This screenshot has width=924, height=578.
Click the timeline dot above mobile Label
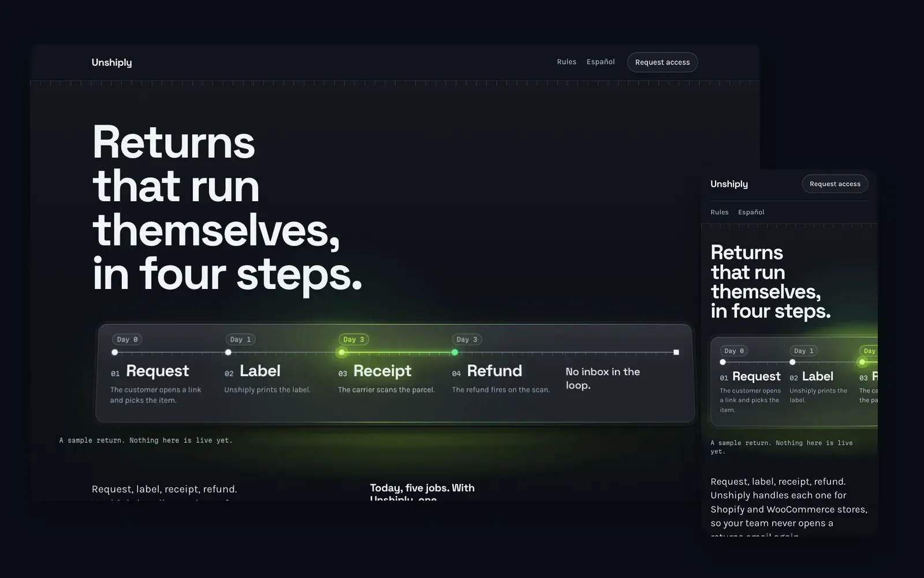792,362
